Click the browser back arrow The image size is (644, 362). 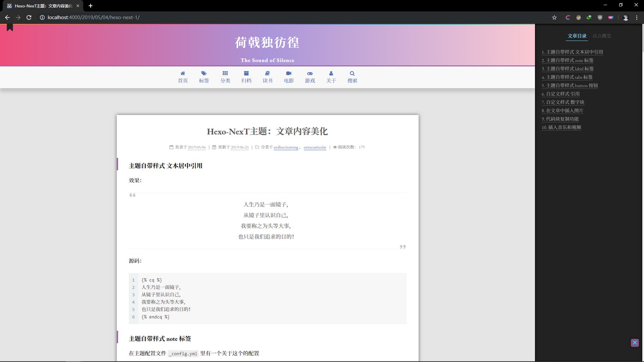click(x=7, y=18)
